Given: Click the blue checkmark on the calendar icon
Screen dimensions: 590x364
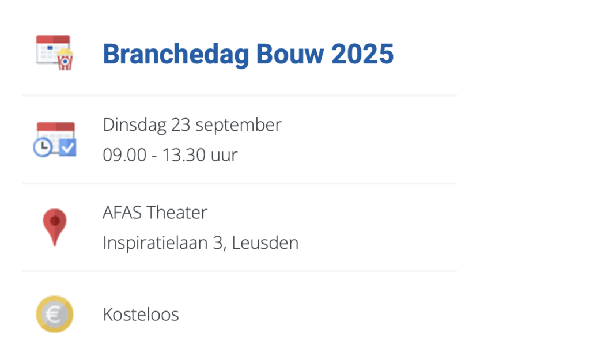Looking at the screenshot, I should tap(68, 147).
